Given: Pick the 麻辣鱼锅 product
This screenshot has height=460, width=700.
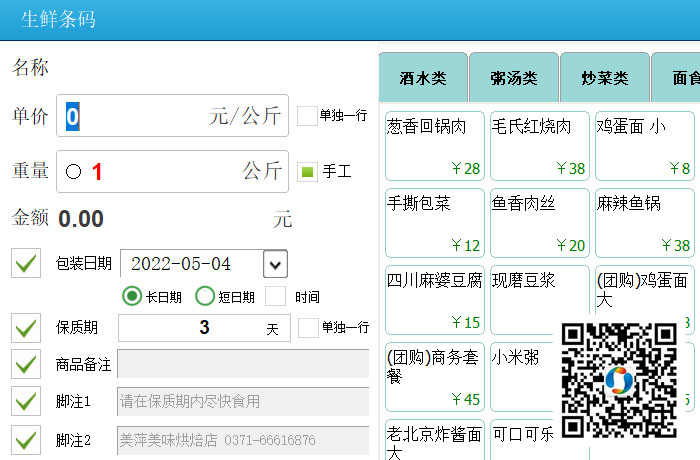Looking at the screenshot, I should [x=644, y=221].
